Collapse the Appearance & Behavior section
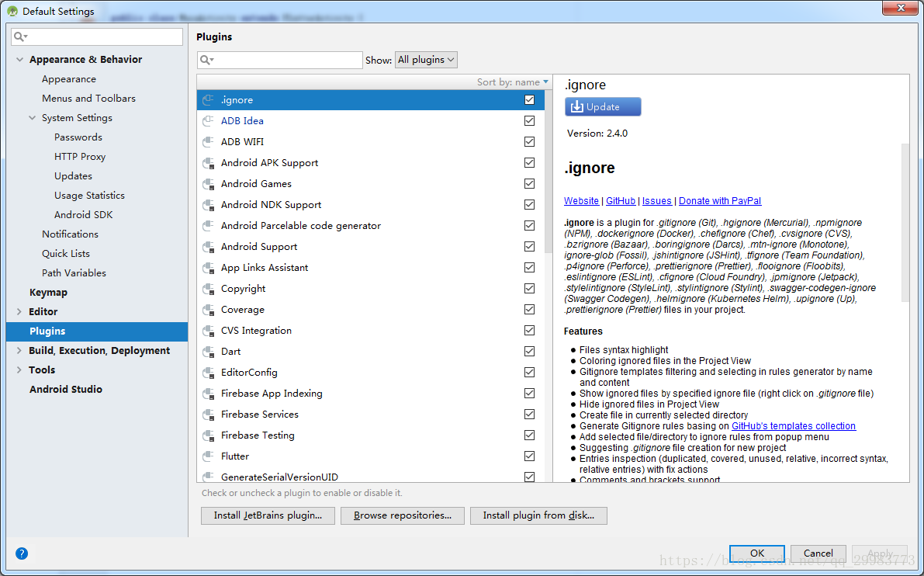 tap(19, 60)
